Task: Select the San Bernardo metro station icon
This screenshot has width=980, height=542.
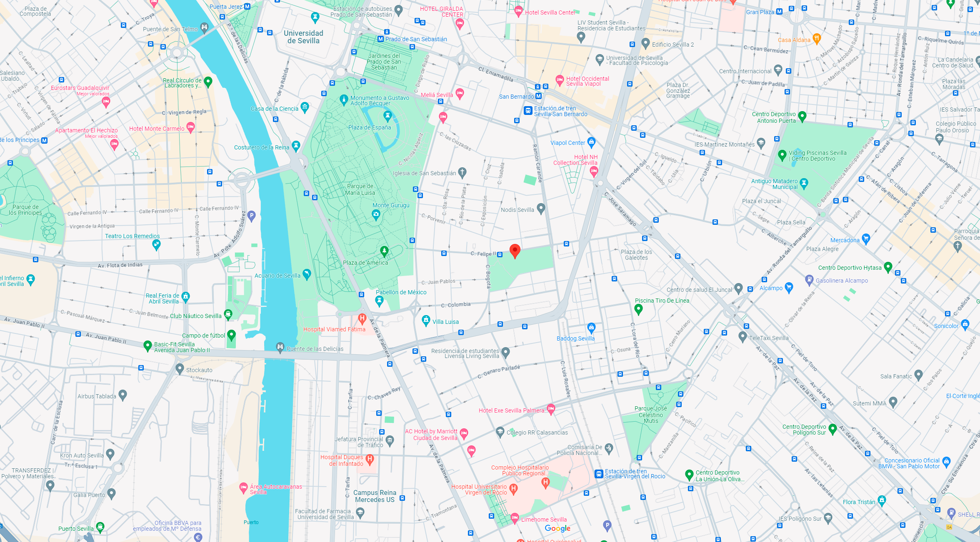Action: pyautogui.click(x=539, y=96)
